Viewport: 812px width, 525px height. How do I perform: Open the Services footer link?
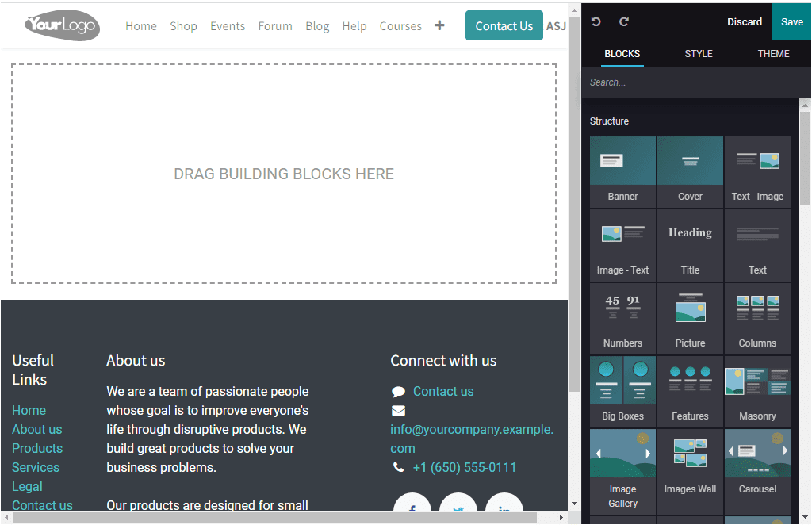click(x=35, y=467)
